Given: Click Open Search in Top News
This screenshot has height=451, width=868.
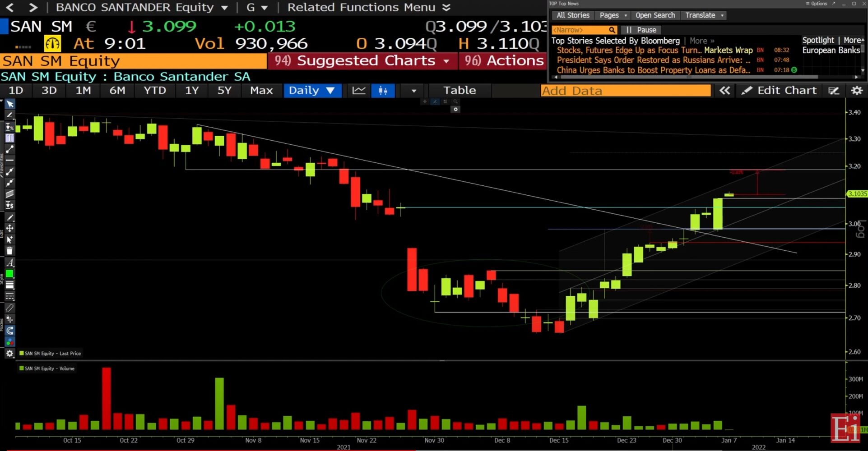Looking at the screenshot, I should coord(655,15).
